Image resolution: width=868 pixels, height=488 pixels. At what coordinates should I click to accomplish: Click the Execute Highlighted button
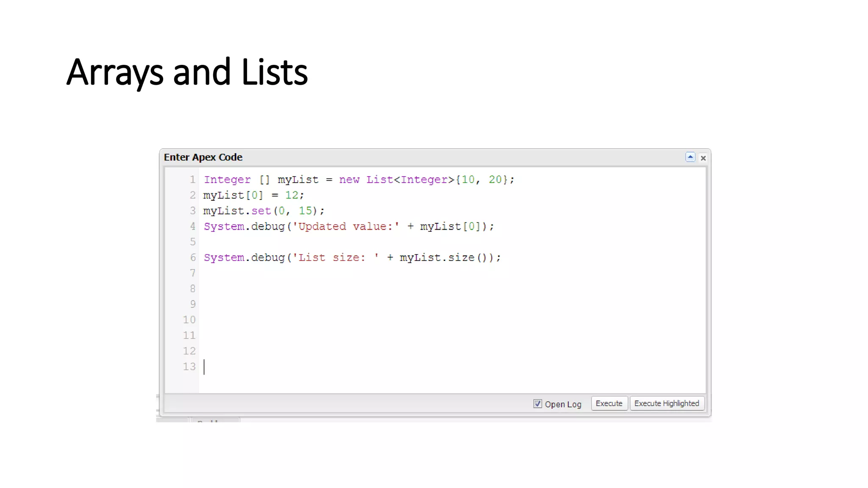[667, 403]
